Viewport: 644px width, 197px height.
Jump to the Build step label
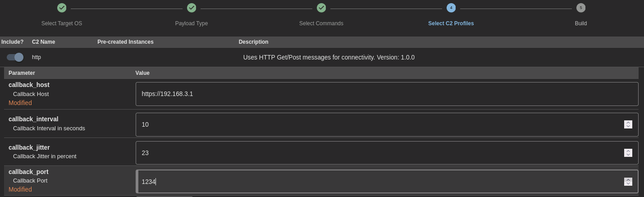(x=581, y=23)
